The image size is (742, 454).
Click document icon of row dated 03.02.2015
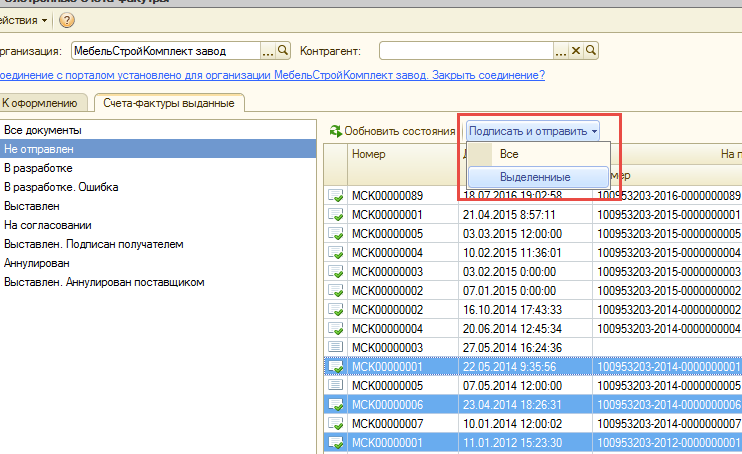336,272
